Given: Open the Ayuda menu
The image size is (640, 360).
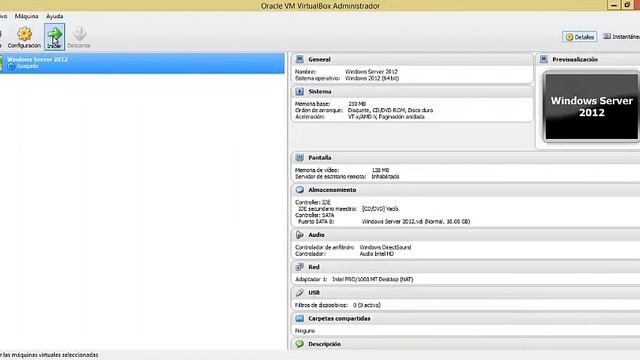Looking at the screenshot, I should click(54, 16).
